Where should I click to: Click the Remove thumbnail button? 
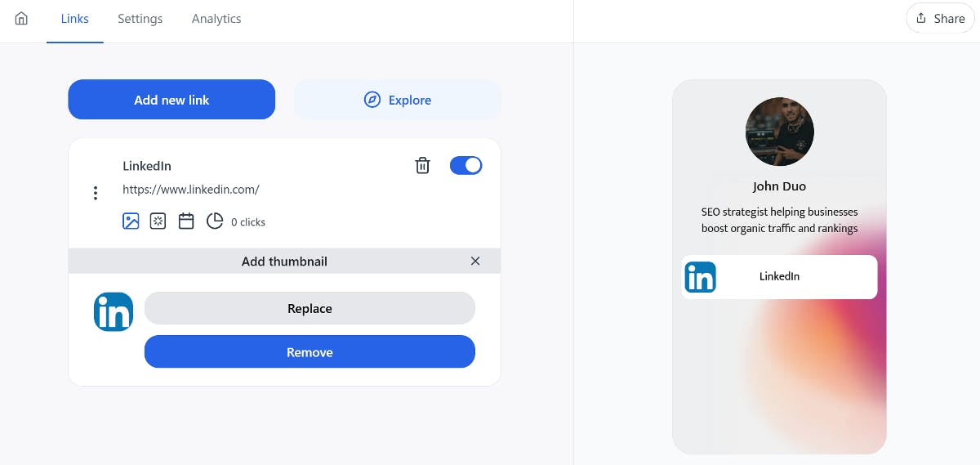(310, 352)
